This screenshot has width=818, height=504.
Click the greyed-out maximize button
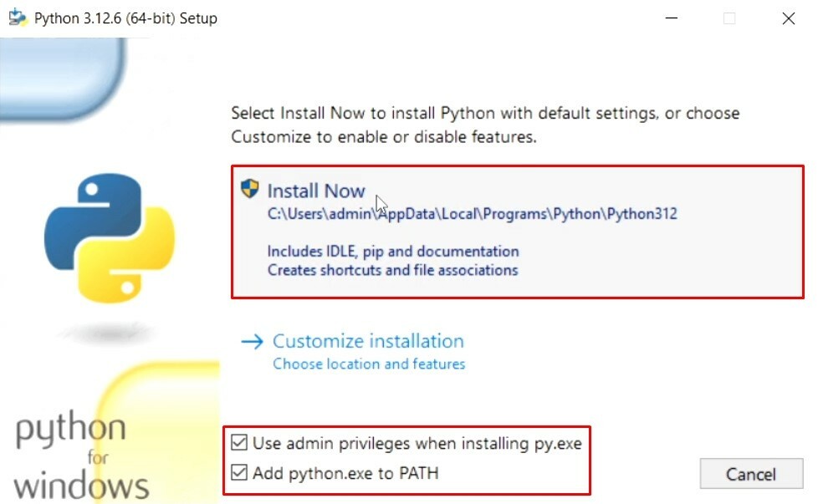[729, 18]
